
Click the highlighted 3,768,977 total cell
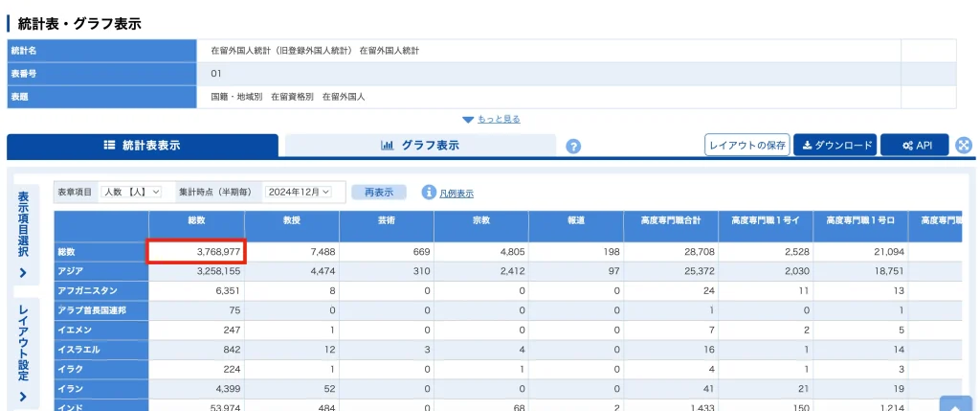click(196, 252)
